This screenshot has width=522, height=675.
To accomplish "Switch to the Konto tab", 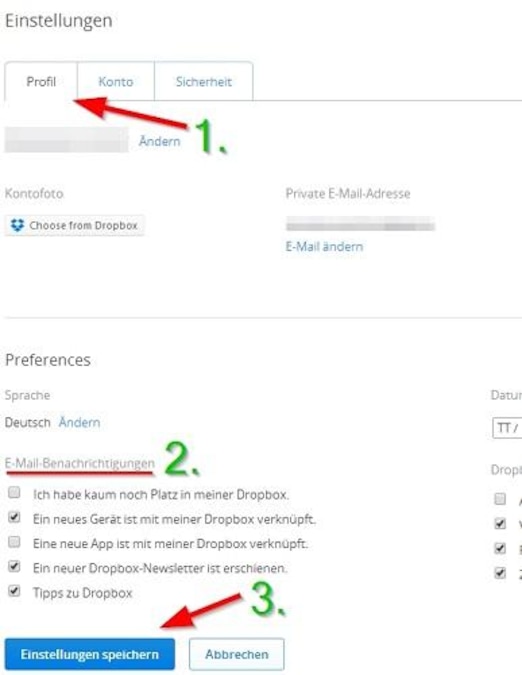I will tap(116, 81).
